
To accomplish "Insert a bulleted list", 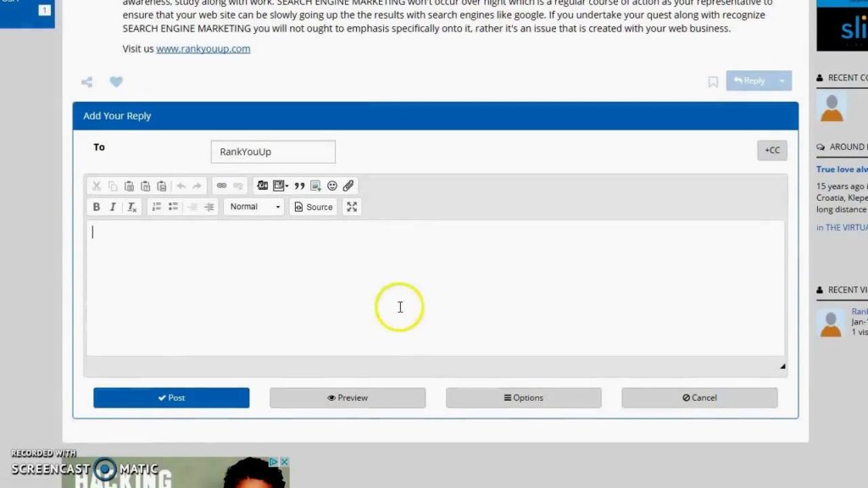I will click(173, 207).
